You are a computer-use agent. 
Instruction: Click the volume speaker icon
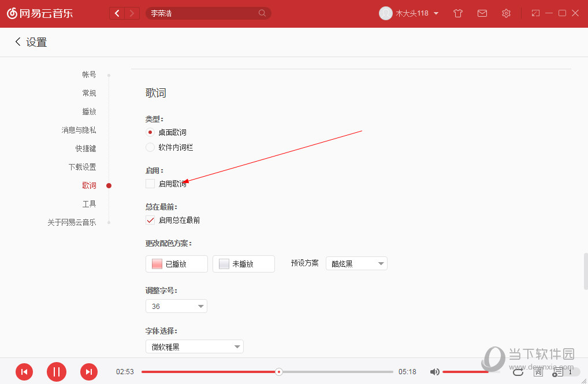[435, 372]
